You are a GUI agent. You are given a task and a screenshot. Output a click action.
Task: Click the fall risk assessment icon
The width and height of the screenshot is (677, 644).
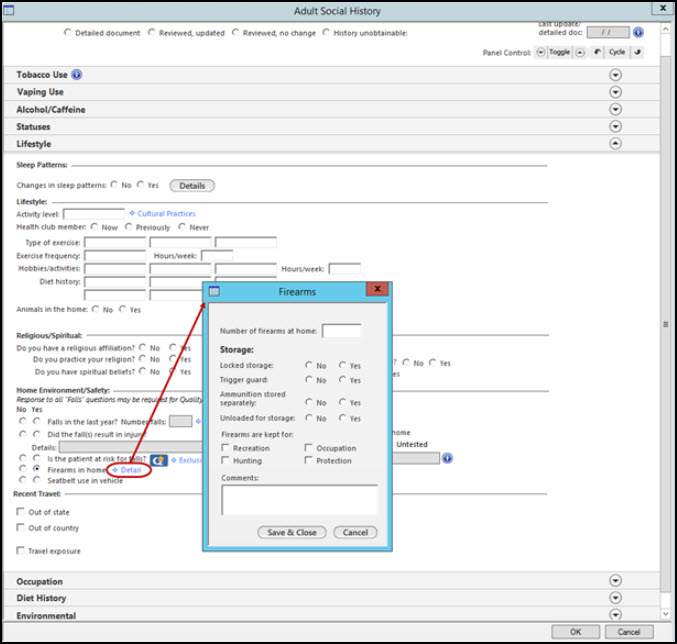point(158,460)
